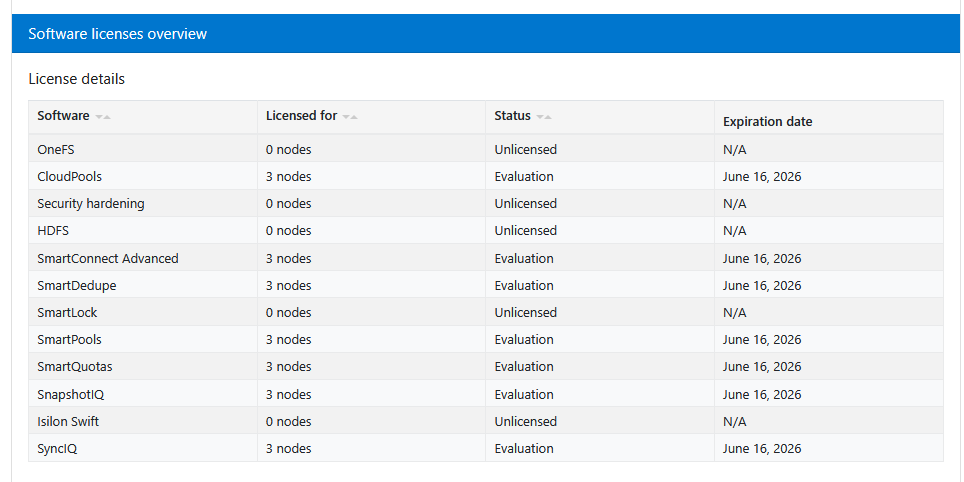Select the SmartDedupe entry

(76, 285)
